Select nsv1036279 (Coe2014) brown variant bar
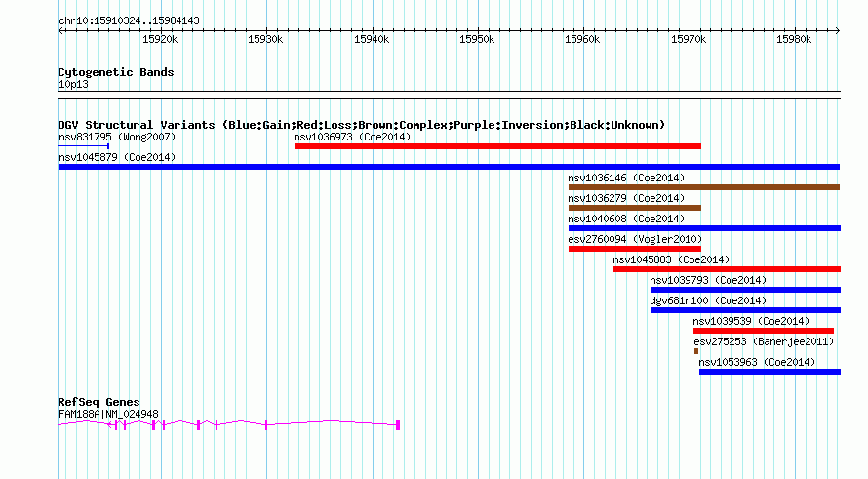This screenshot has height=479, width=868. [x=635, y=208]
